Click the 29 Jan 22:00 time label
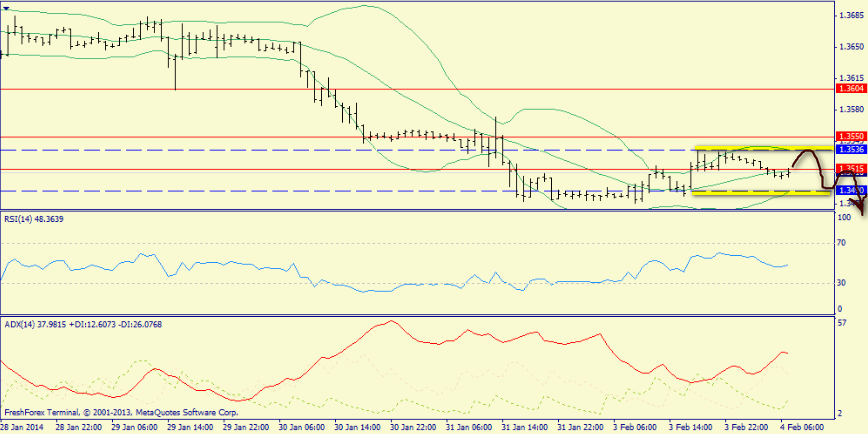The image size is (868, 434). click(x=245, y=428)
